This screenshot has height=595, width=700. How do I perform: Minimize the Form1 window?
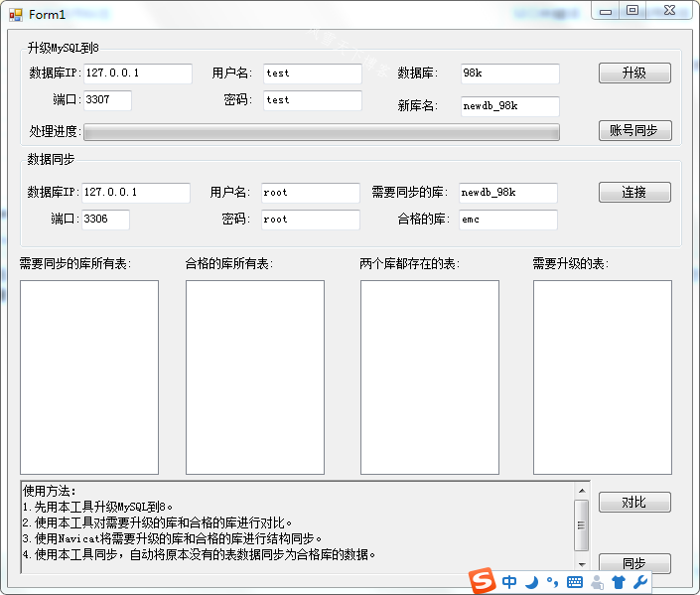(606, 11)
